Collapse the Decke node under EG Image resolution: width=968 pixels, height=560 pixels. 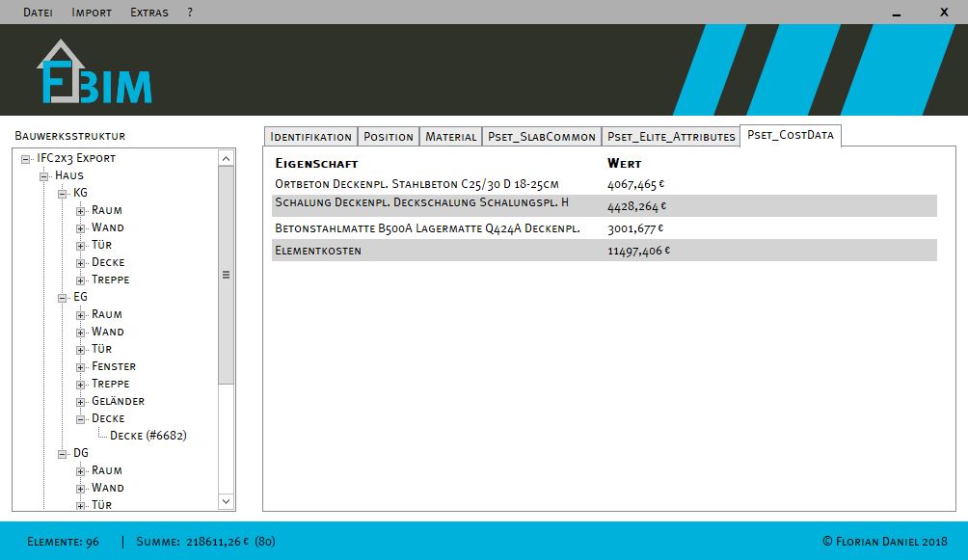81,418
